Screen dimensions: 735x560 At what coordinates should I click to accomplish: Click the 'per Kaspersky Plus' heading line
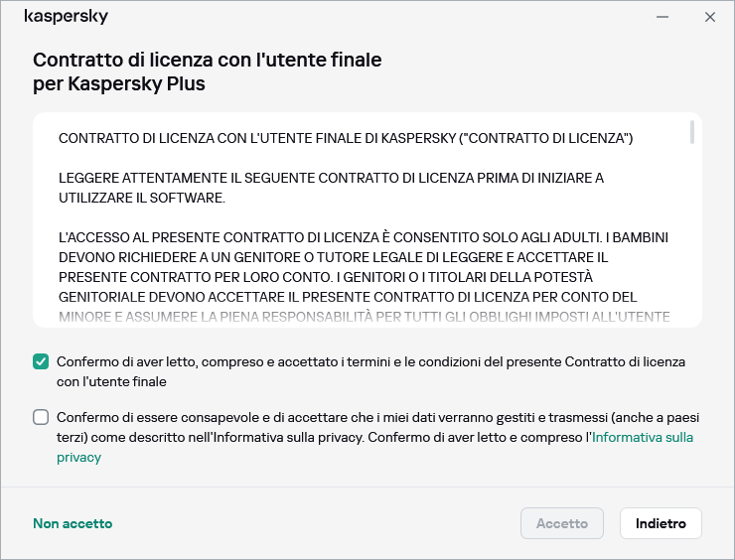click(119, 83)
